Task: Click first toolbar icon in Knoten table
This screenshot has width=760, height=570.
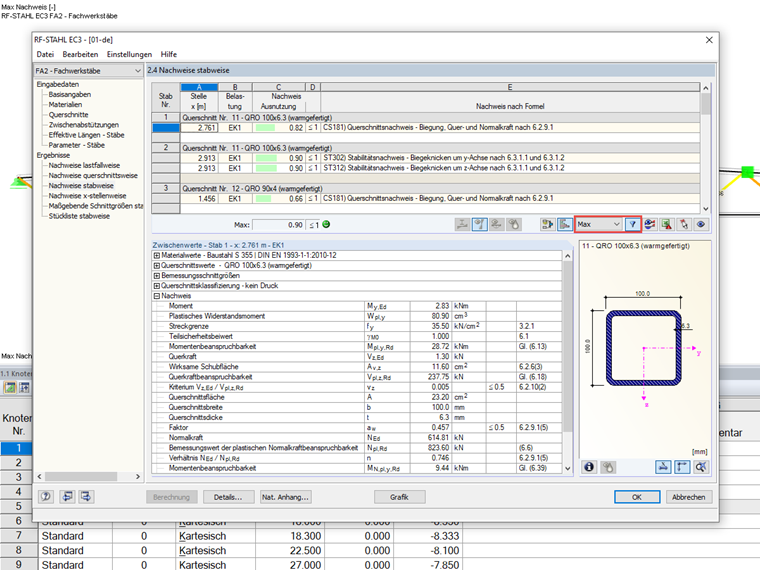Action: [10, 387]
